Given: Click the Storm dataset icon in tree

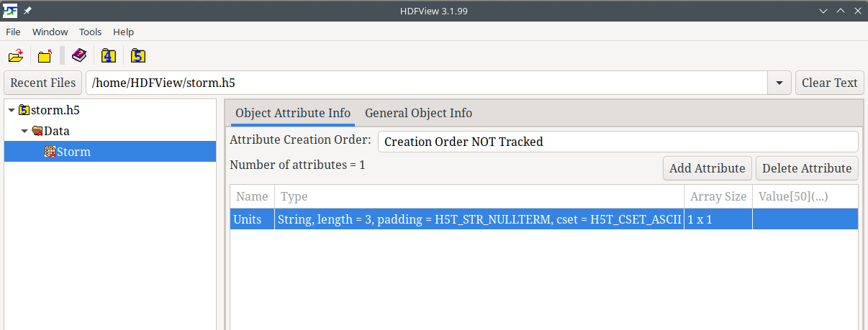Looking at the screenshot, I should pyautogui.click(x=50, y=152).
